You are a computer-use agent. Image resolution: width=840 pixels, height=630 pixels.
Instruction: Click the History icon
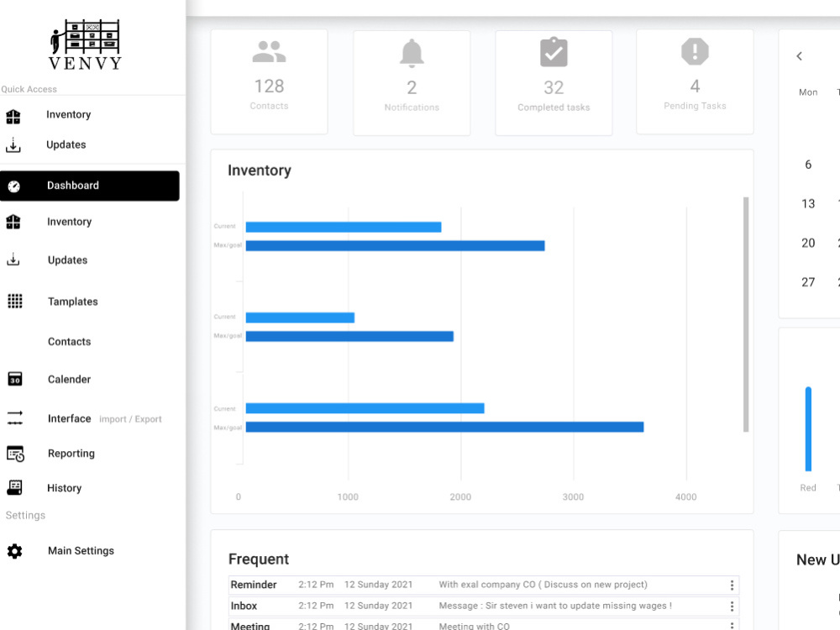[14, 487]
